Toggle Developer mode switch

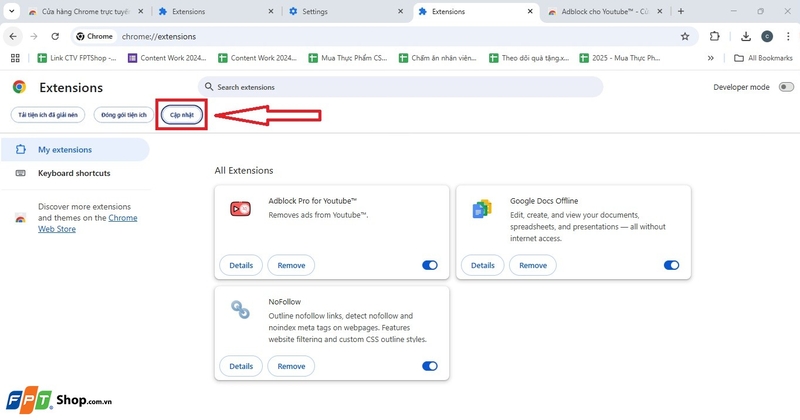pos(786,87)
